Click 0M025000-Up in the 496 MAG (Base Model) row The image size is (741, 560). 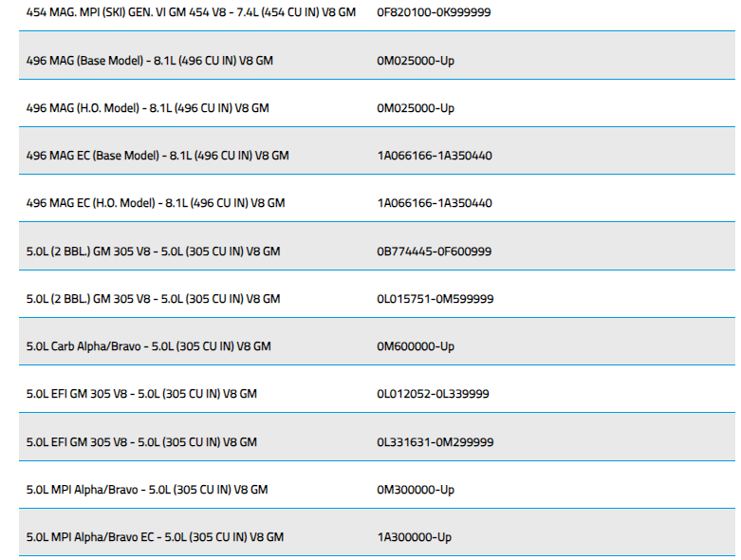(416, 61)
